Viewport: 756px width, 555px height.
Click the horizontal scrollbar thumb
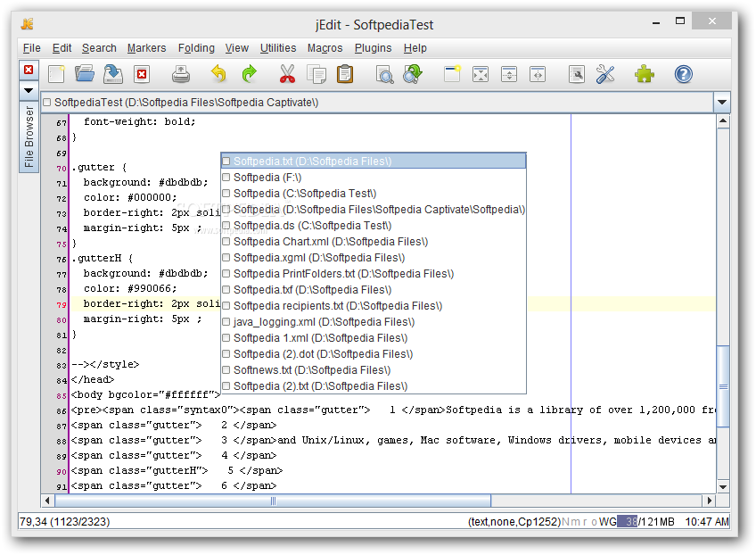coord(273,501)
